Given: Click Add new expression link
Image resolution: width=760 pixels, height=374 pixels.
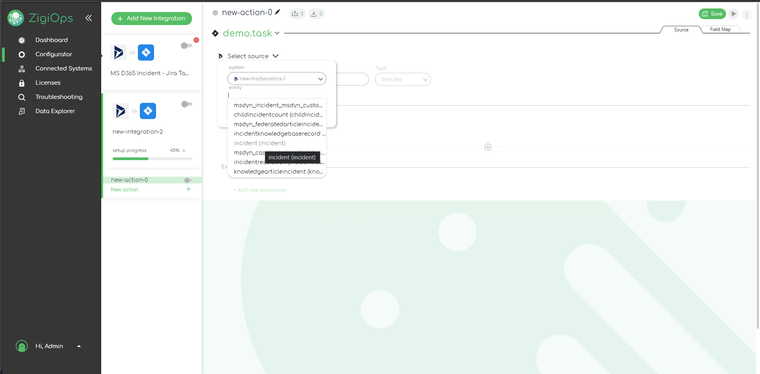Looking at the screenshot, I should pos(259,190).
